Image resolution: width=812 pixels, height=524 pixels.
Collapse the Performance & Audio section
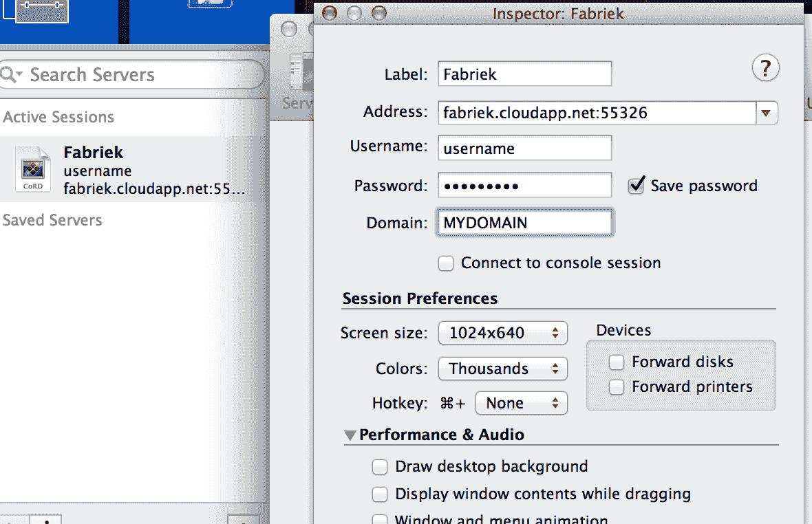(x=350, y=435)
